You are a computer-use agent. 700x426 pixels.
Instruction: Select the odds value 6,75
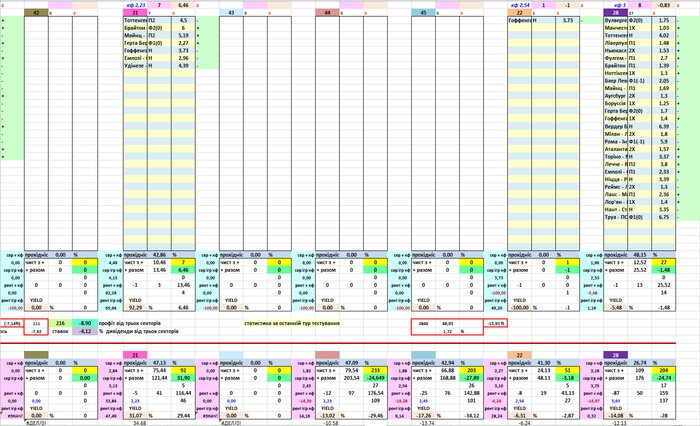point(664,217)
